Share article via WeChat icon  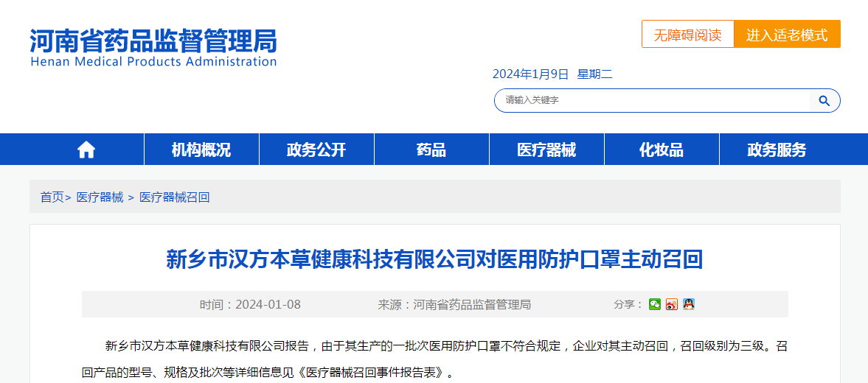pos(654,304)
